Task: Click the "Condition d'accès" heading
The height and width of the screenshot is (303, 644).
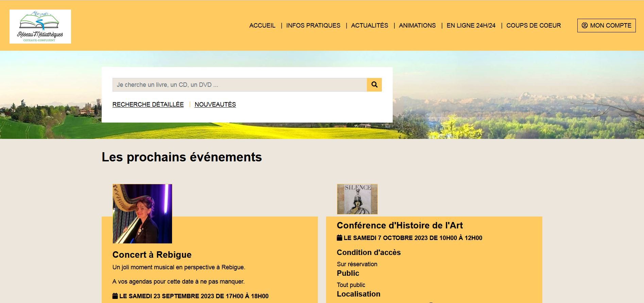Action: pos(369,252)
